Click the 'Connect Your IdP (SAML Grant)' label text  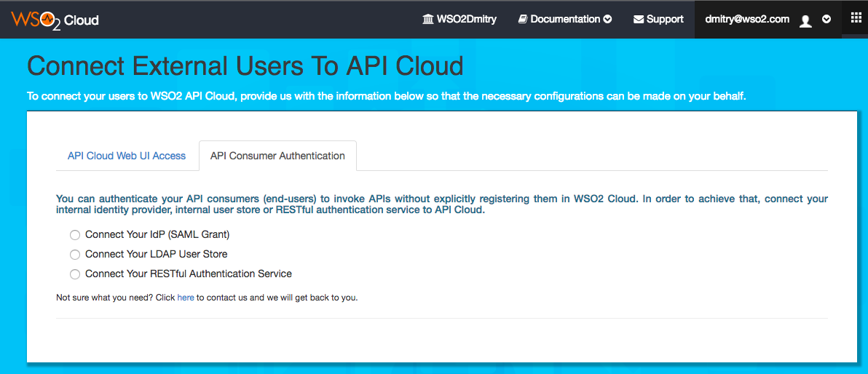click(x=157, y=234)
